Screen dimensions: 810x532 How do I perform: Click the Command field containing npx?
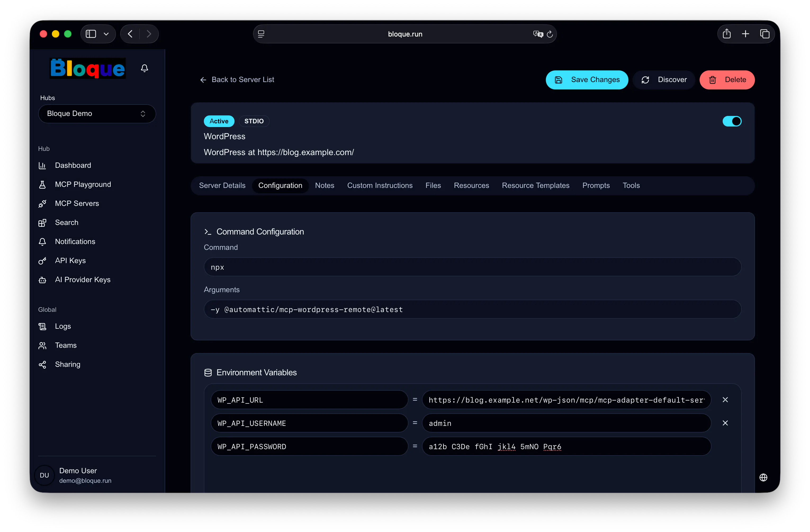click(472, 267)
